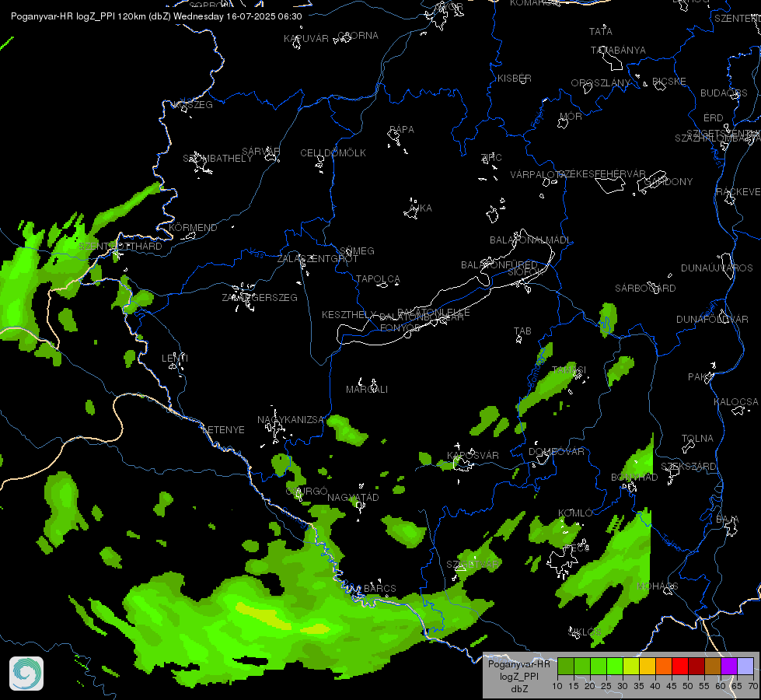Pick the 45-50 dBZ red legend swatch

680,667
